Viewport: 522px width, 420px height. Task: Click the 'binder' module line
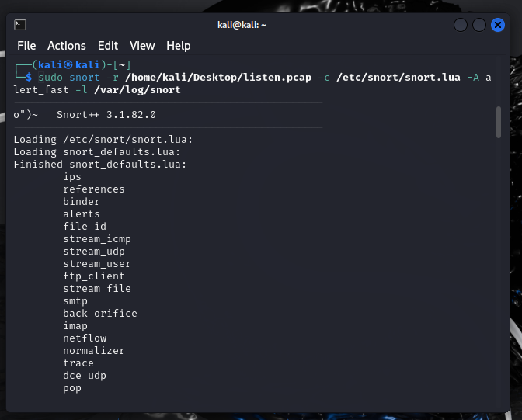82,202
